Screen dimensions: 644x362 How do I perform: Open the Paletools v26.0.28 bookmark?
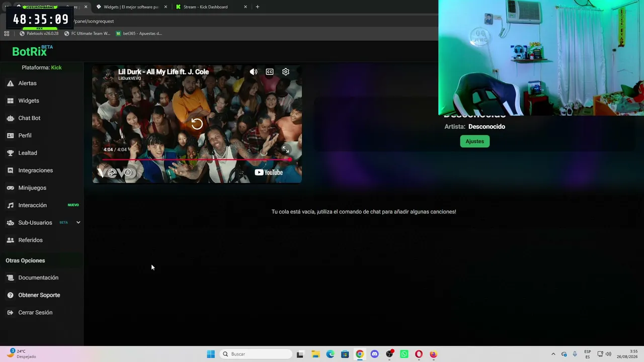[39, 34]
